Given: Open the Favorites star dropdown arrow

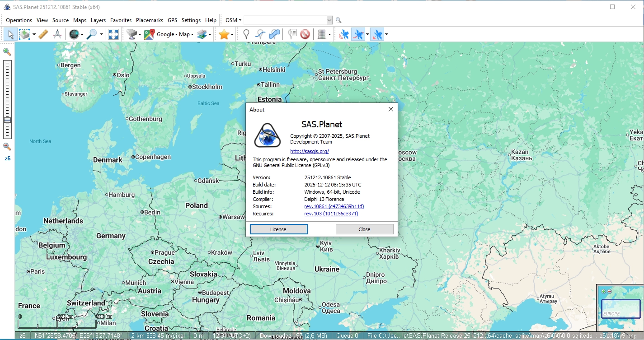Looking at the screenshot, I should (x=232, y=34).
